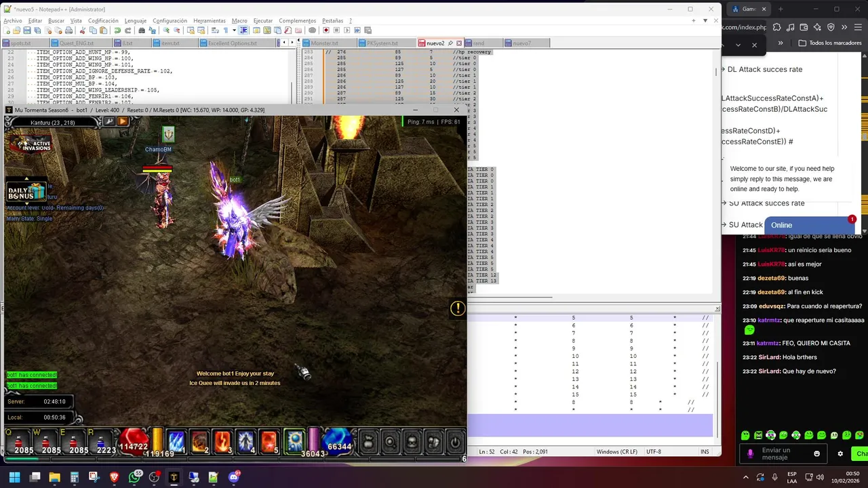The height and width of the screenshot is (488, 868).
Task: Open the Complementos menu
Action: (x=297, y=21)
